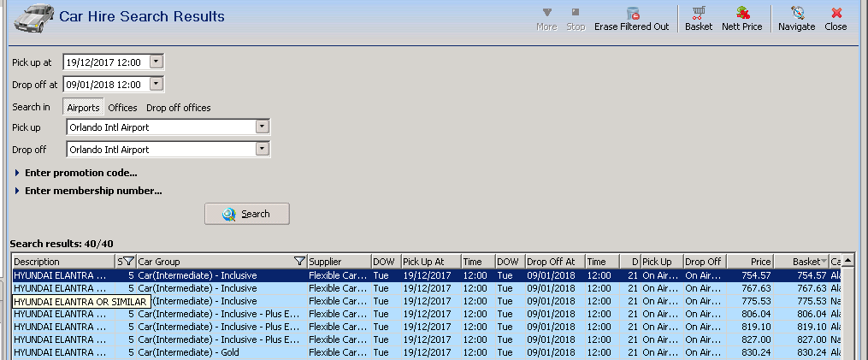Click the Stop toolbar icon
This screenshot has width=868, height=360.
coord(576,12)
